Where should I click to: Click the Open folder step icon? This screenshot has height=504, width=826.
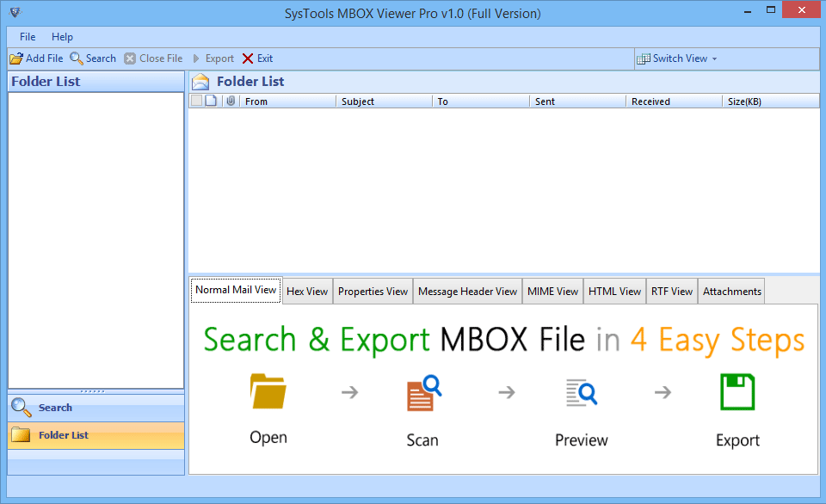(x=268, y=391)
